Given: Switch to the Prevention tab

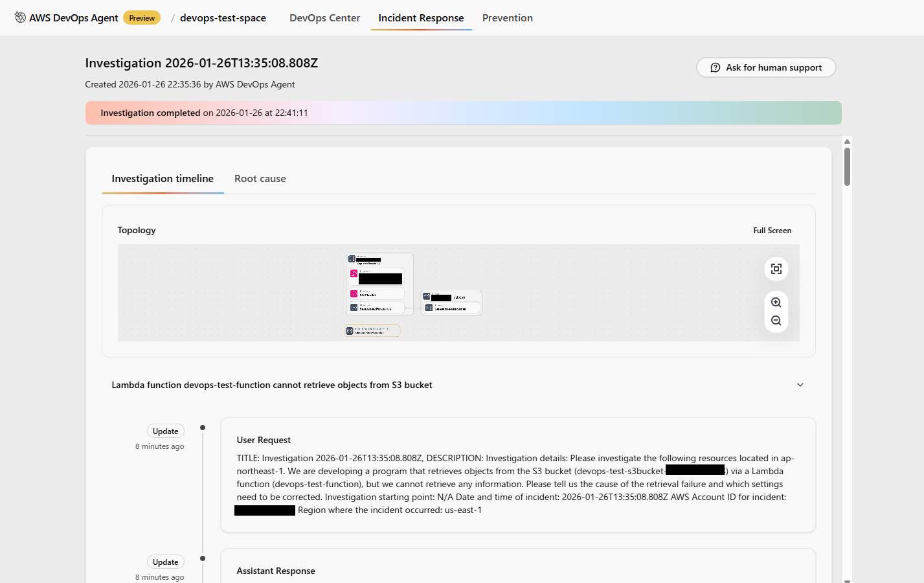Looking at the screenshot, I should click(x=507, y=18).
